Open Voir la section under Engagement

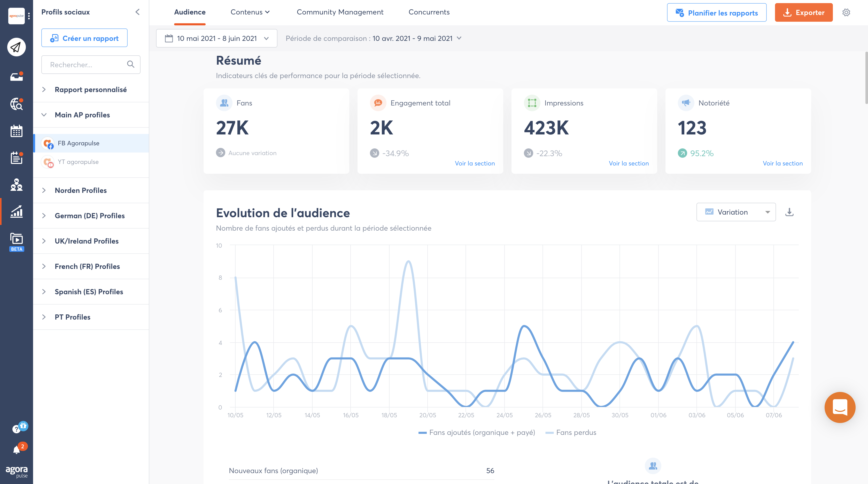[x=475, y=163]
